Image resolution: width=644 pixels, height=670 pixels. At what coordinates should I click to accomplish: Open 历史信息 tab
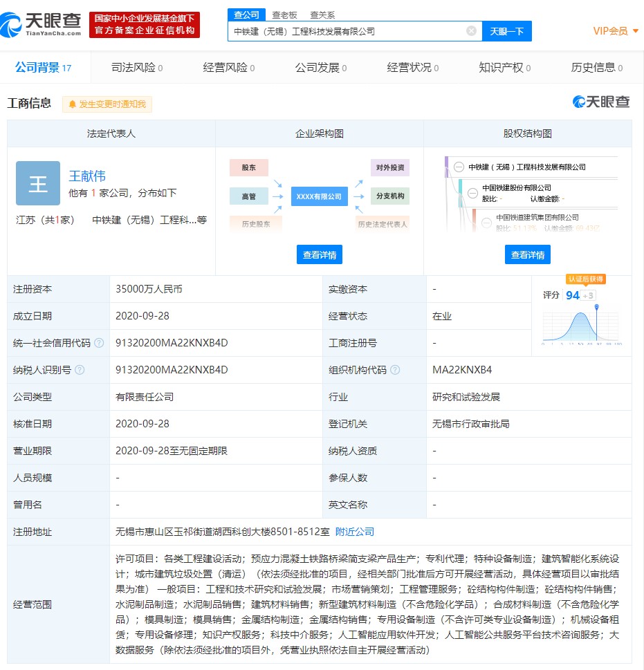tap(597, 68)
